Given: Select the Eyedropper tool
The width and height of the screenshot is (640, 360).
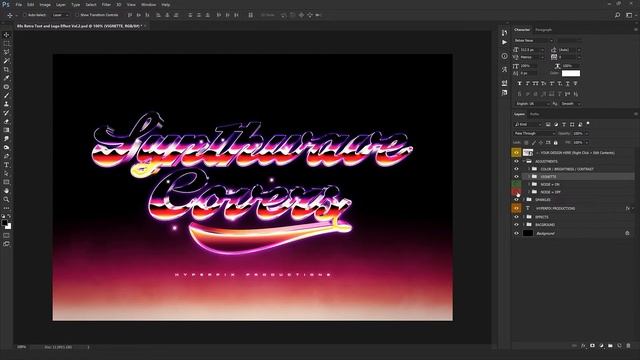Looking at the screenshot, I should [x=7, y=78].
